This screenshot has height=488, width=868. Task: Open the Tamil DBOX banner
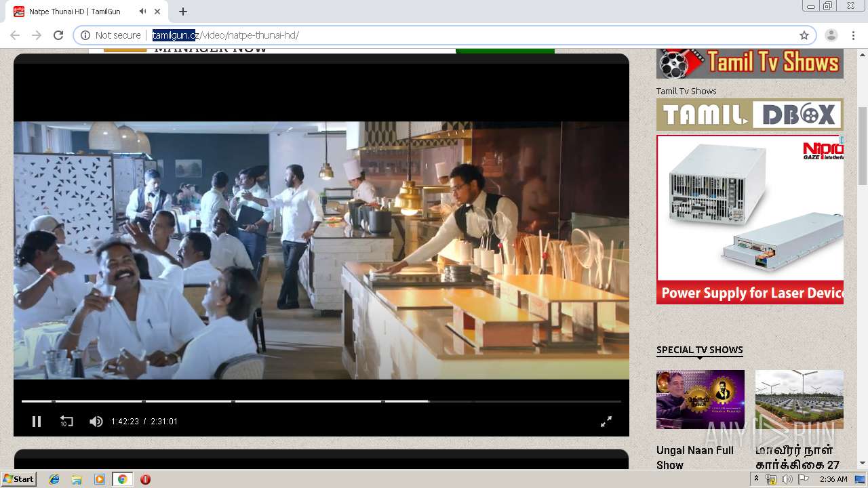750,115
